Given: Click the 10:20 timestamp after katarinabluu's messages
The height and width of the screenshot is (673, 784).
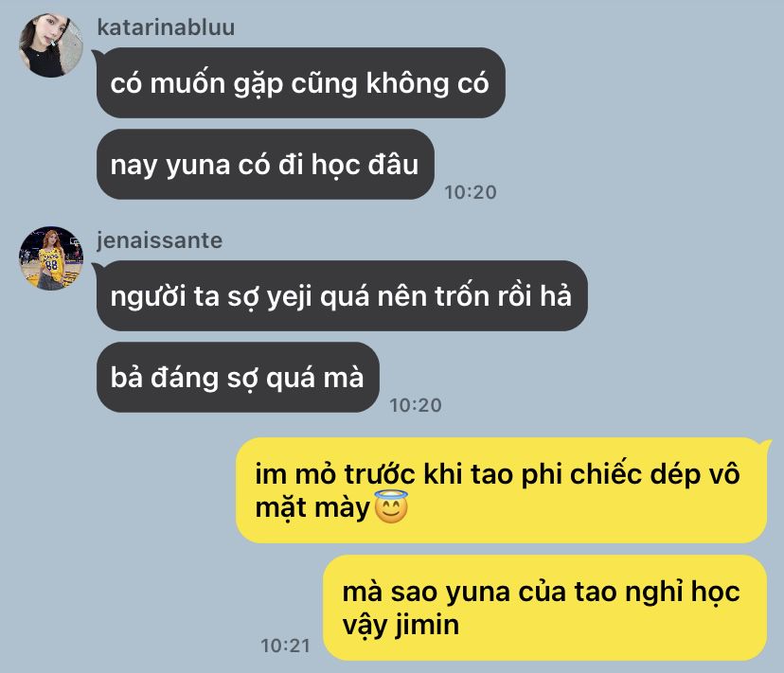Looking at the screenshot, I should pos(470,192).
